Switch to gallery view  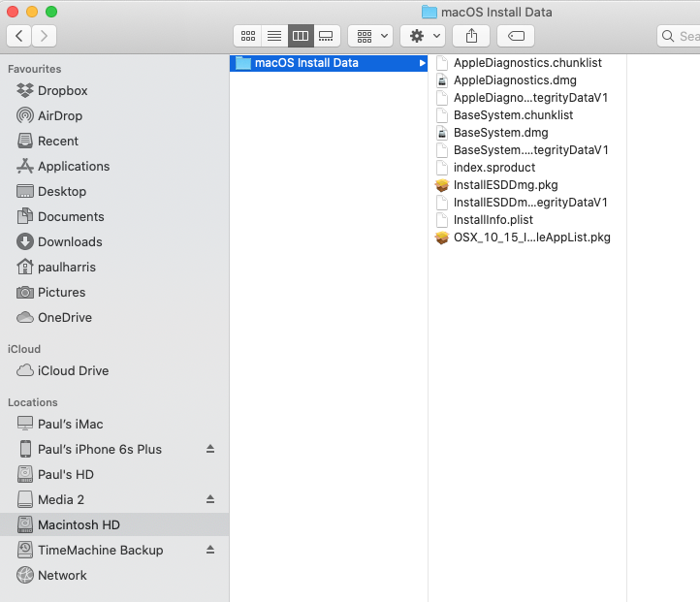[327, 36]
